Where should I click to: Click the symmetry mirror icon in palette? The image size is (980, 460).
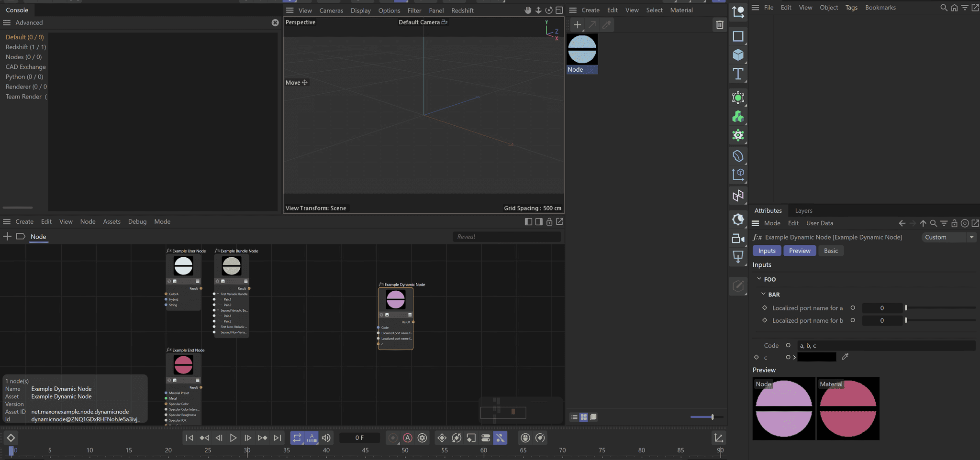(x=738, y=196)
